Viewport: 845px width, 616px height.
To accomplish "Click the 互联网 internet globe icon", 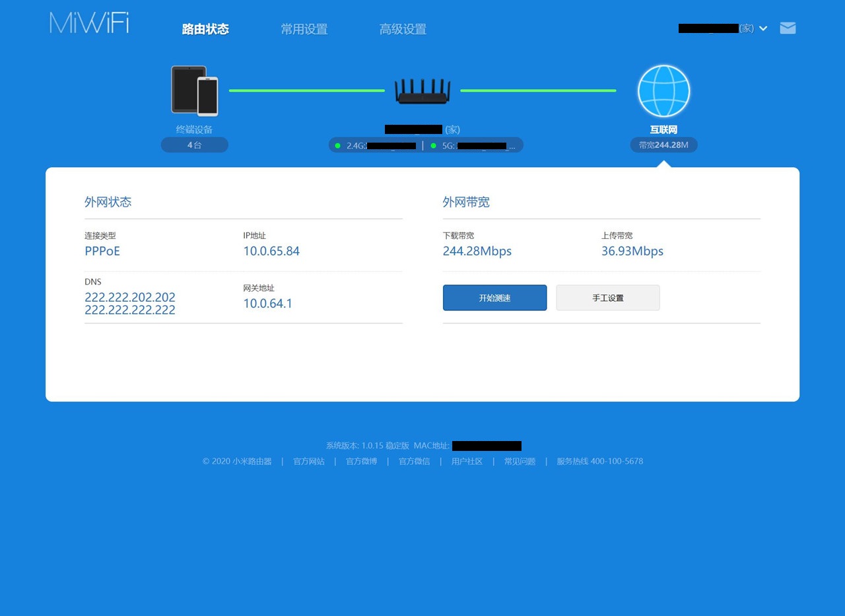I will tap(663, 90).
